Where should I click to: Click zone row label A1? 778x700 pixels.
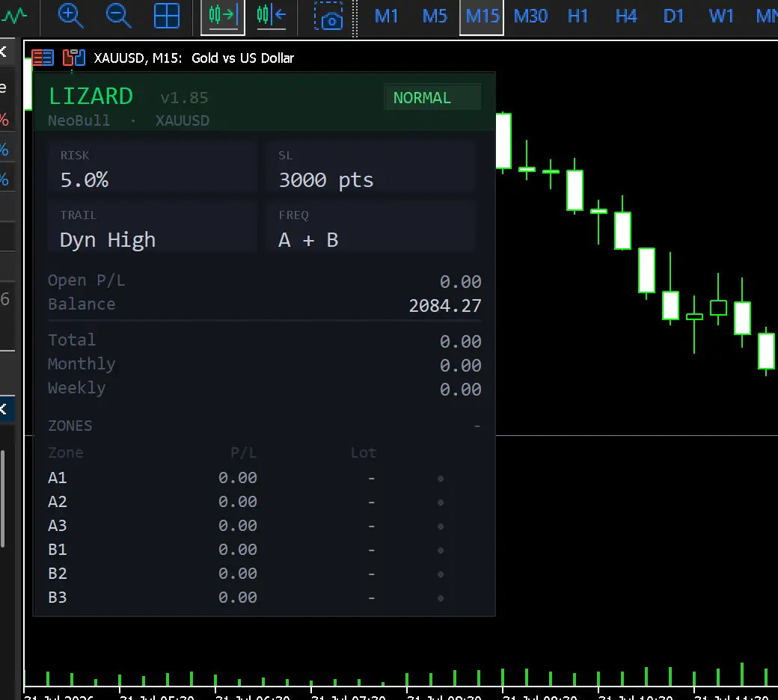coord(57,478)
